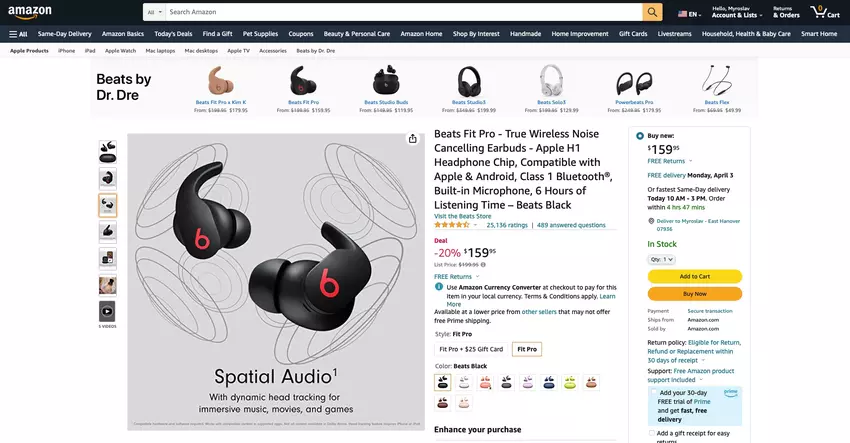Click in the Search Amazon field
Screen dimensions: 850x443
click(x=404, y=12)
